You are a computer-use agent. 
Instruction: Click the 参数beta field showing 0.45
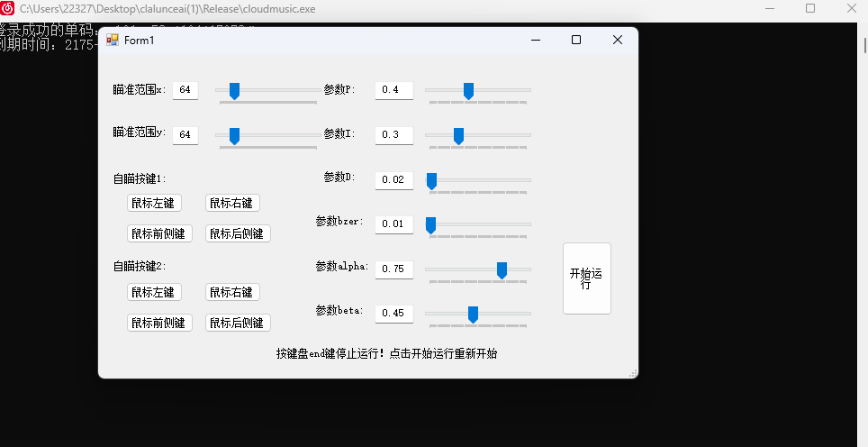coord(394,314)
